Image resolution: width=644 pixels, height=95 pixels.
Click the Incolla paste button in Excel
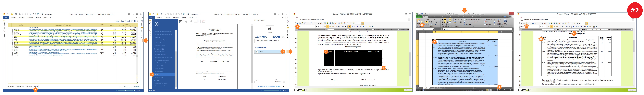[x=418, y=22]
